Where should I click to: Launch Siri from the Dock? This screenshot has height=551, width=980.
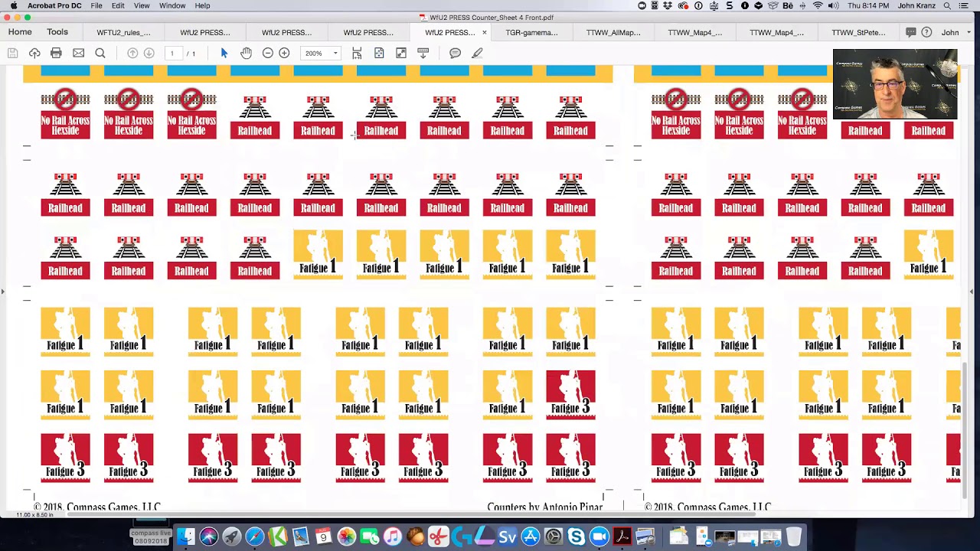click(209, 537)
